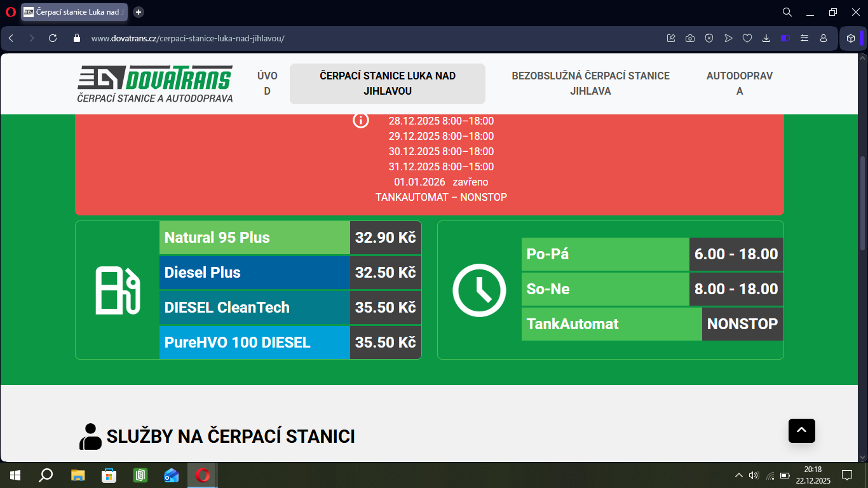Show hidden system tray icons chevron

738,475
